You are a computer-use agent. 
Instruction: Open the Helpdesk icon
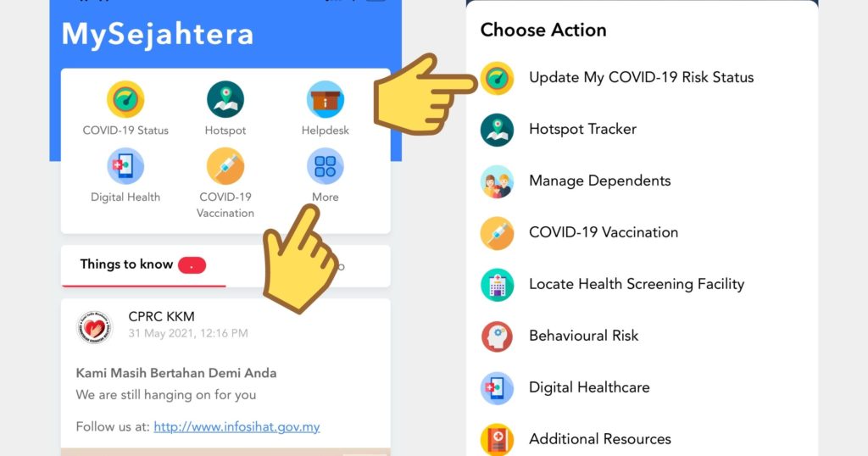click(x=325, y=100)
